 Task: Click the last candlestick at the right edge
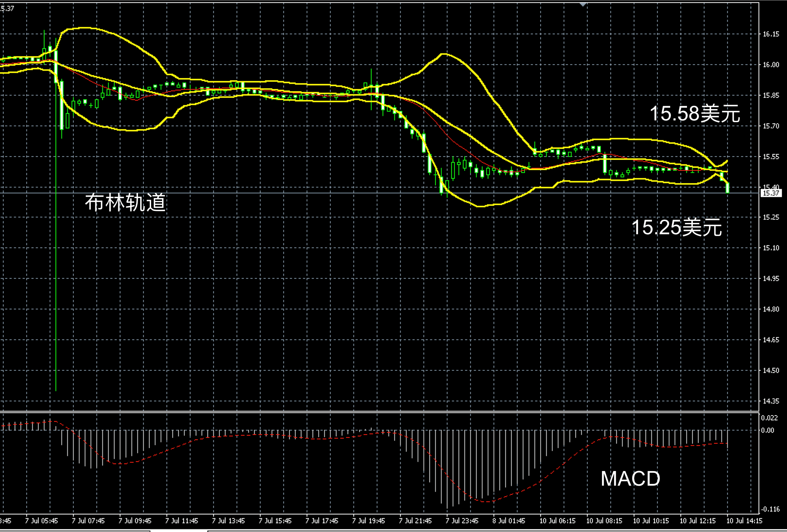pos(728,188)
